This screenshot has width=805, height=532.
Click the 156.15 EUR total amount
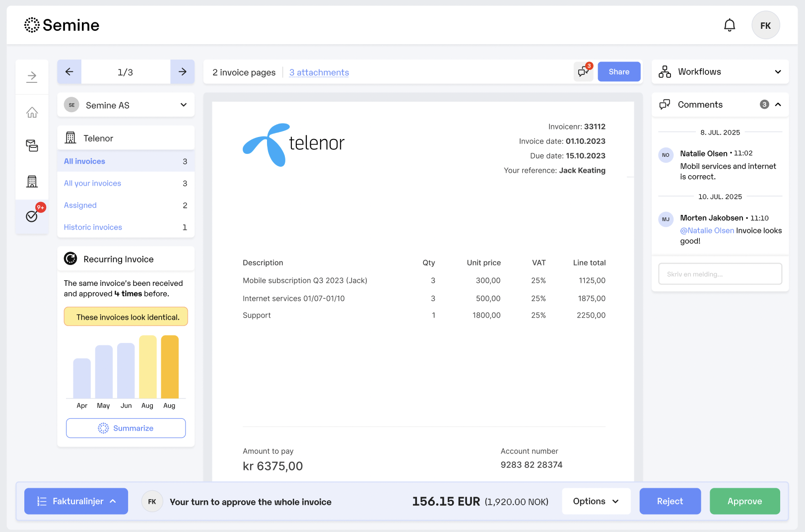(446, 502)
